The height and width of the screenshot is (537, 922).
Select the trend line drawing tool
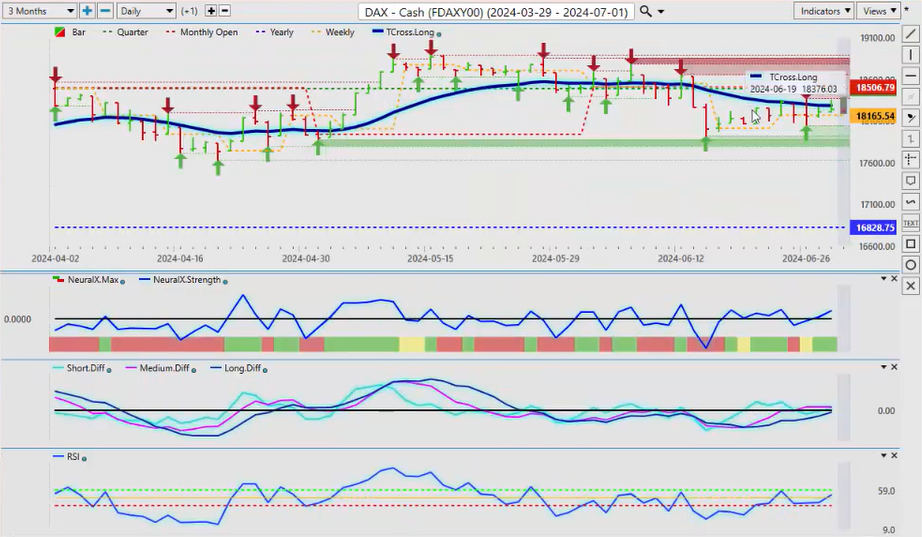[911, 34]
